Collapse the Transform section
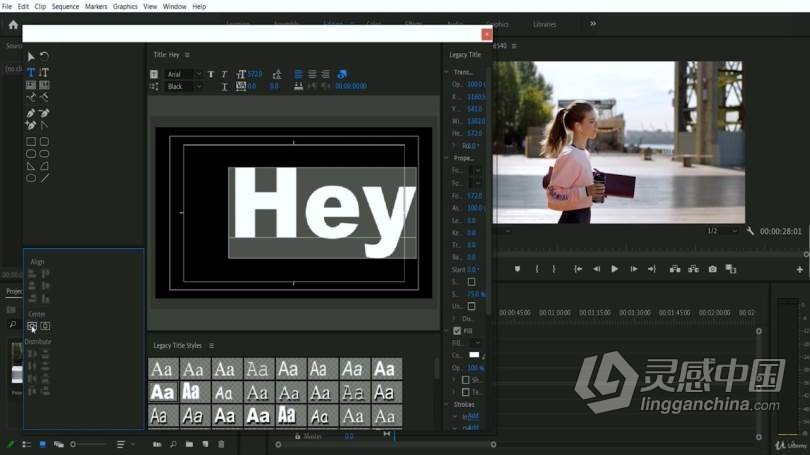810x455 pixels. (x=447, y=72)
